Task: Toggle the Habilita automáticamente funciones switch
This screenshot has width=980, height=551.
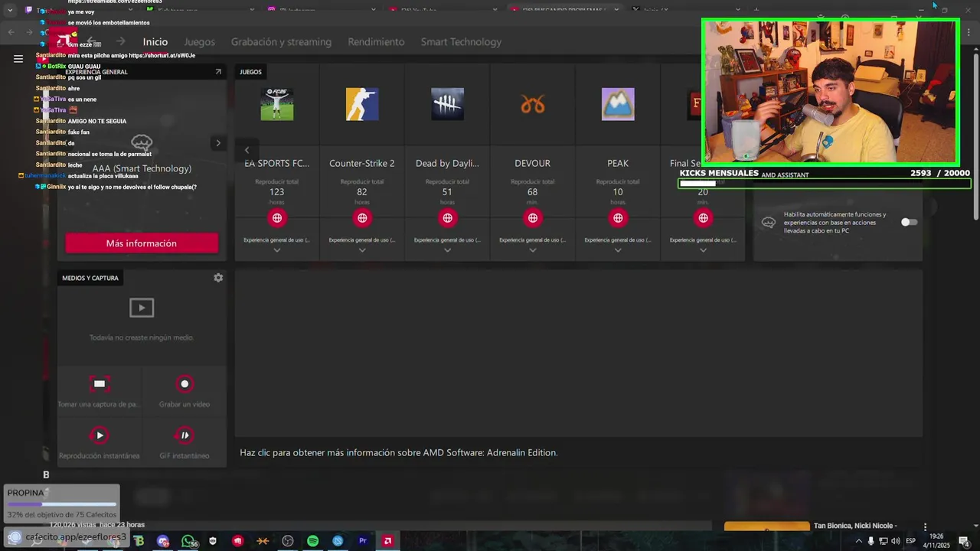Action: (909, 222)
